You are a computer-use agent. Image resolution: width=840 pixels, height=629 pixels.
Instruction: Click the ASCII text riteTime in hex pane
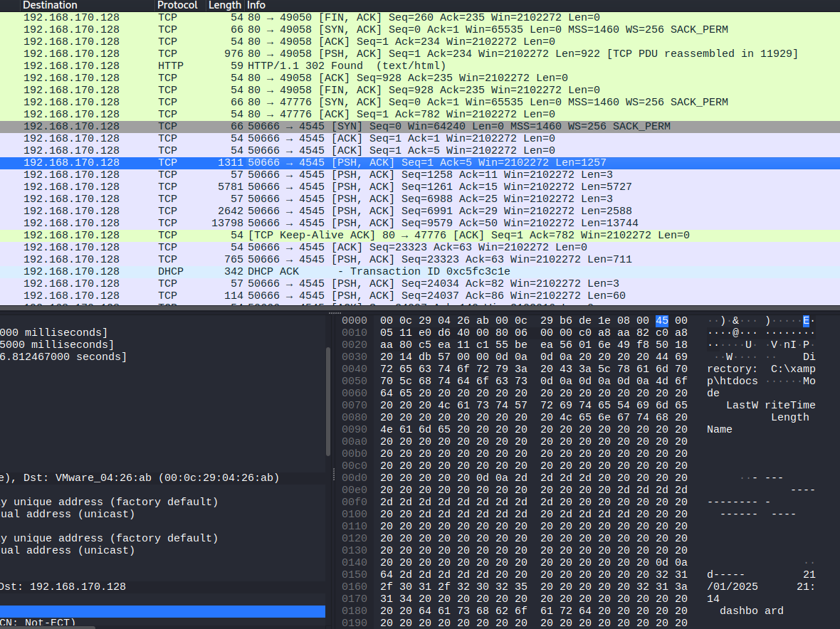789,406
